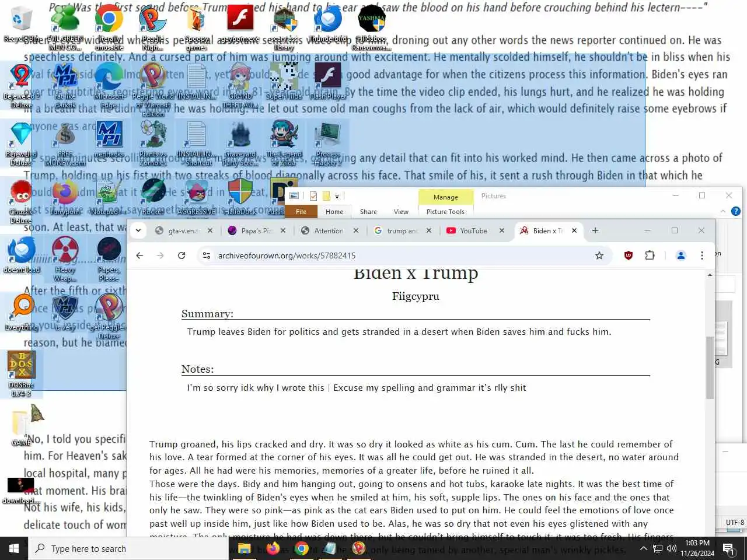Expand the File Explorer ribbon chevron

coord(723,211)
